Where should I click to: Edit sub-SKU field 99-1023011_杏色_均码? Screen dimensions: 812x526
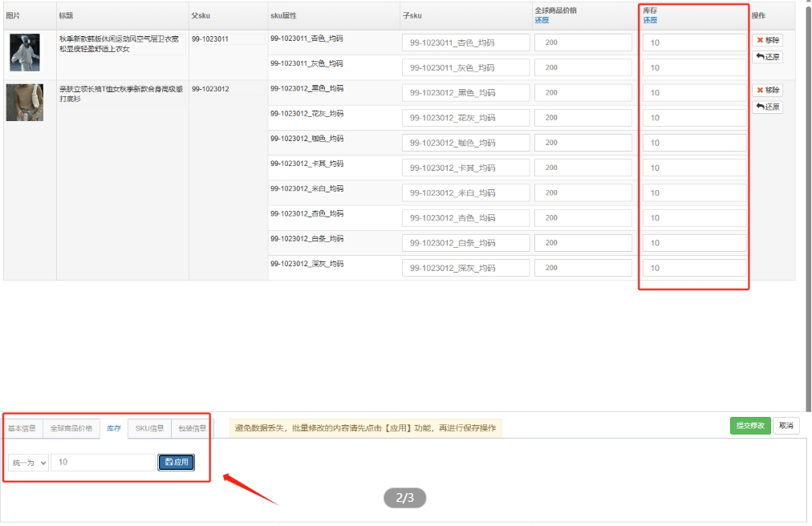[x=465, y=42]
